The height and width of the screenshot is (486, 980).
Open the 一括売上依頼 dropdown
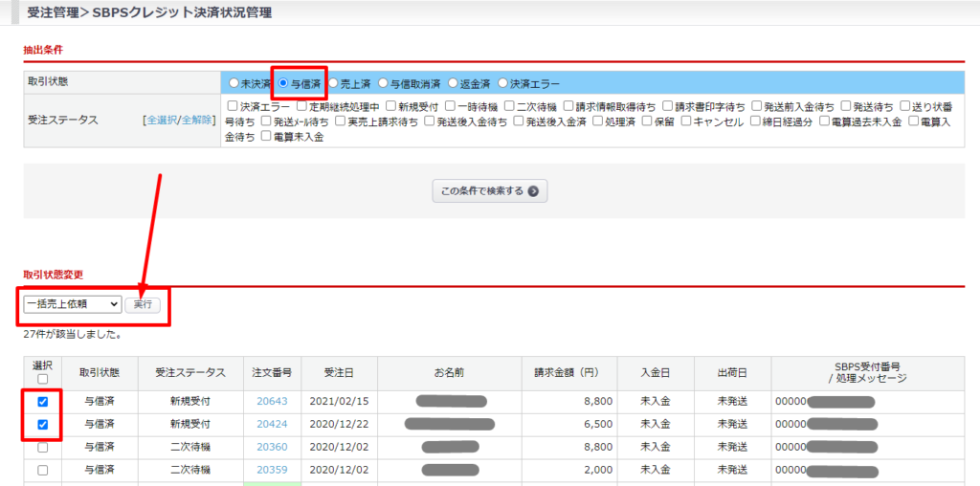73,304
